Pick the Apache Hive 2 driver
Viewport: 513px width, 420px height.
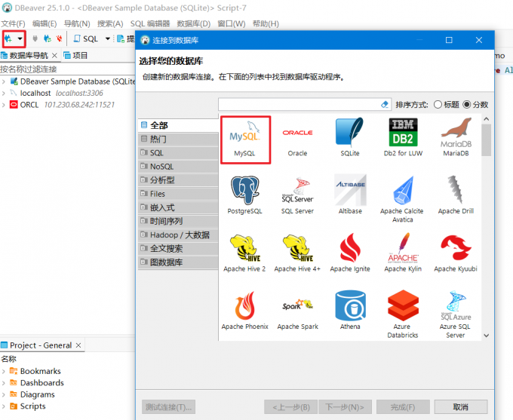coord(244,253)
